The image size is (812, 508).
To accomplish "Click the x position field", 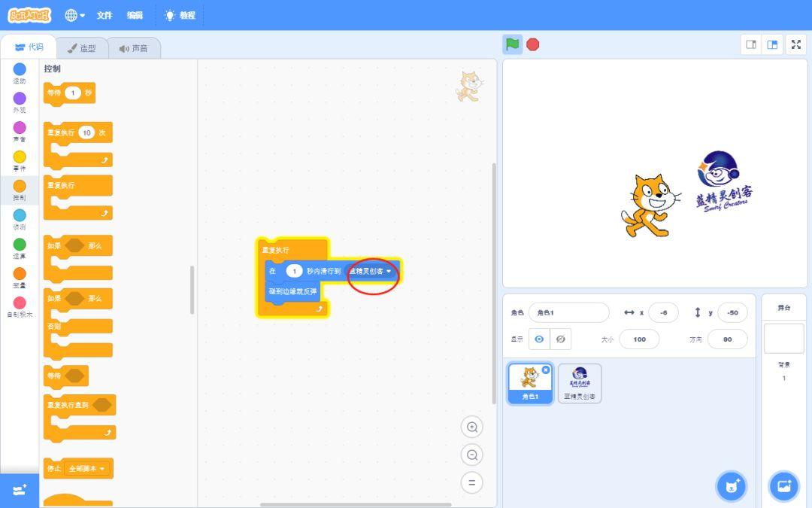I will tap(663, 312).
